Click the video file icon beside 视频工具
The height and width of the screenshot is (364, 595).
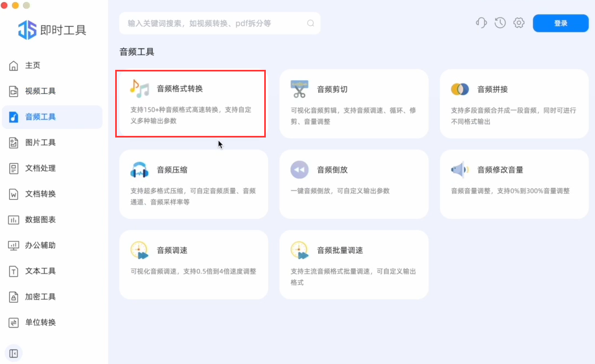tap(13, 91)
